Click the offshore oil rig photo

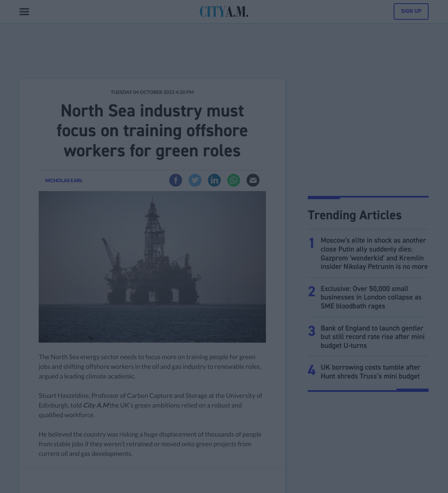152,267
